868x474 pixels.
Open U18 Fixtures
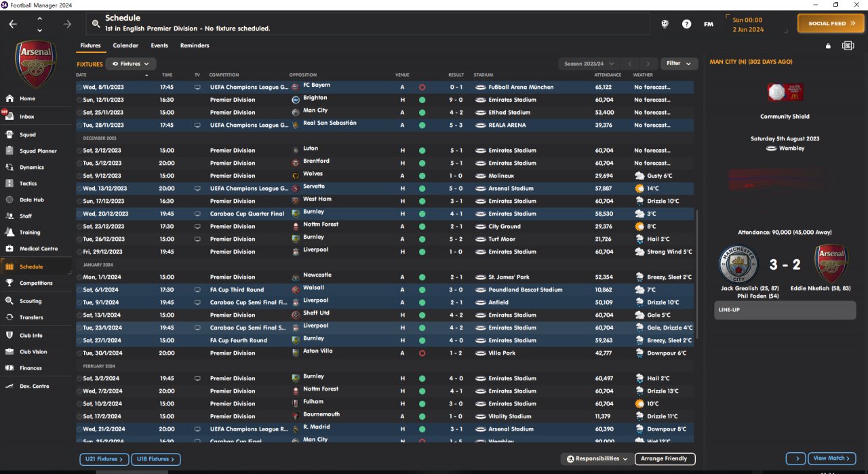[155, 459]
